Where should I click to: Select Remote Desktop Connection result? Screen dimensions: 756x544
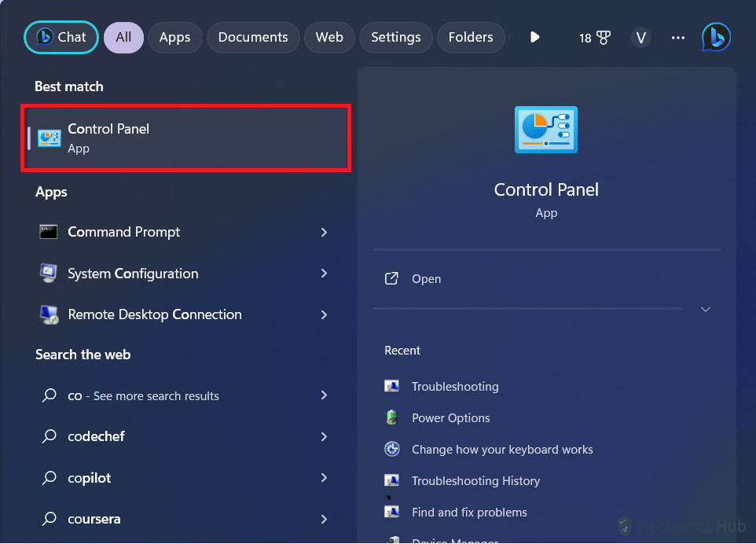186,314
